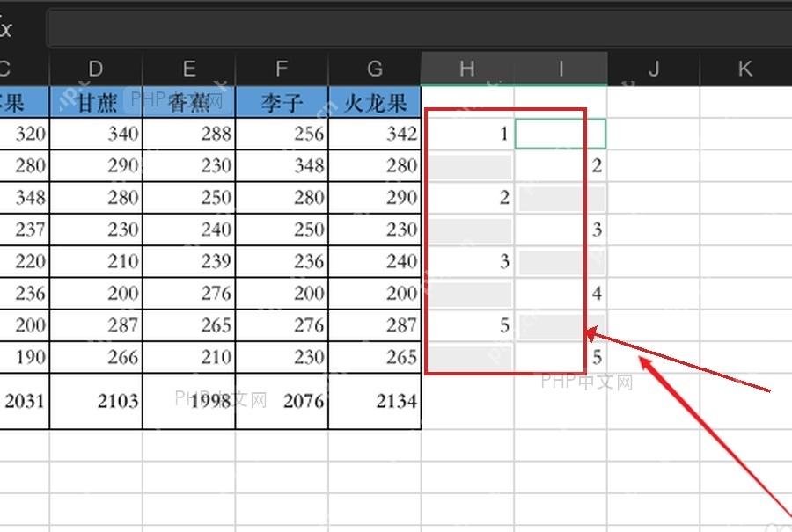Image resolution: width=792 pixels, height=532 pixels.
Task: Click the cell with 4 in column I
Action: click(x=561, y=293)
